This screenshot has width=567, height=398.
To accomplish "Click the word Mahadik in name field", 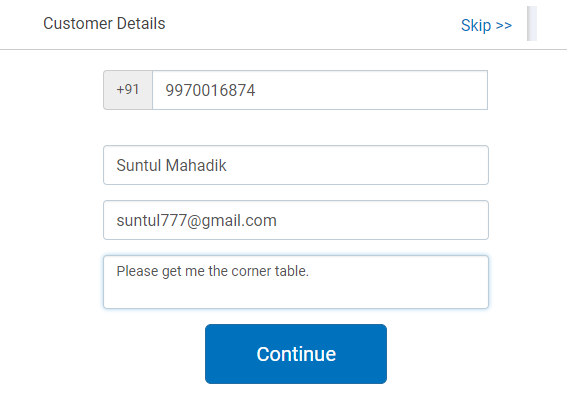I will coord(196,166).
